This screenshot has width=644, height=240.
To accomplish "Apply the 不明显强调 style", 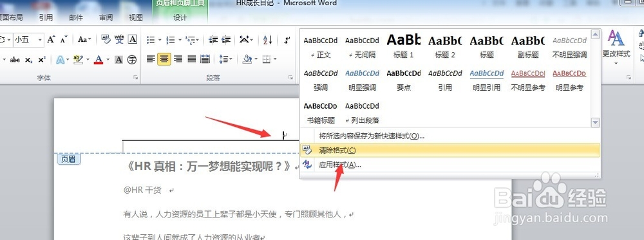I will pos(570,46).
